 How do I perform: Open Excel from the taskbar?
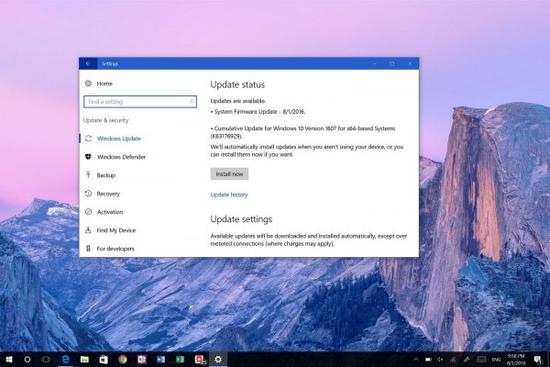click(180, 359)
